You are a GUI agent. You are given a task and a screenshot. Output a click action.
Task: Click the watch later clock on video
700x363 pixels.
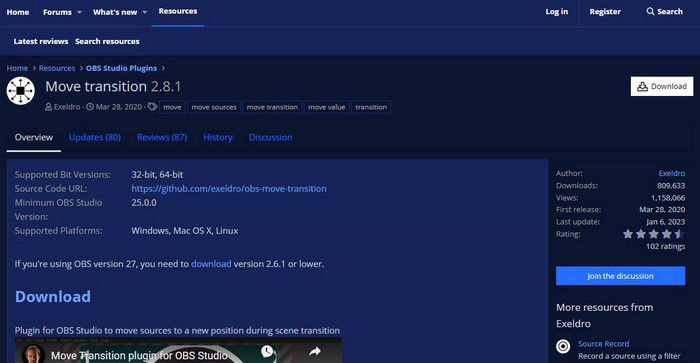(267, 351)
